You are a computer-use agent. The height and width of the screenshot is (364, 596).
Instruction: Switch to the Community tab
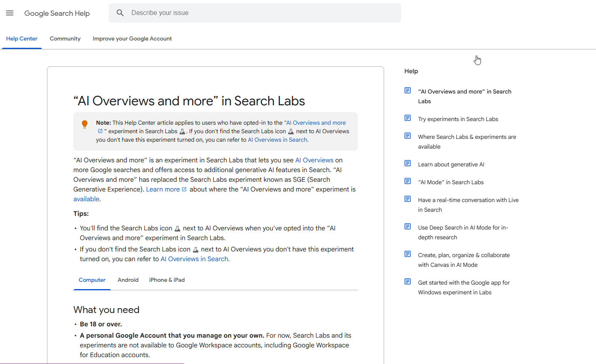[65, 38]
